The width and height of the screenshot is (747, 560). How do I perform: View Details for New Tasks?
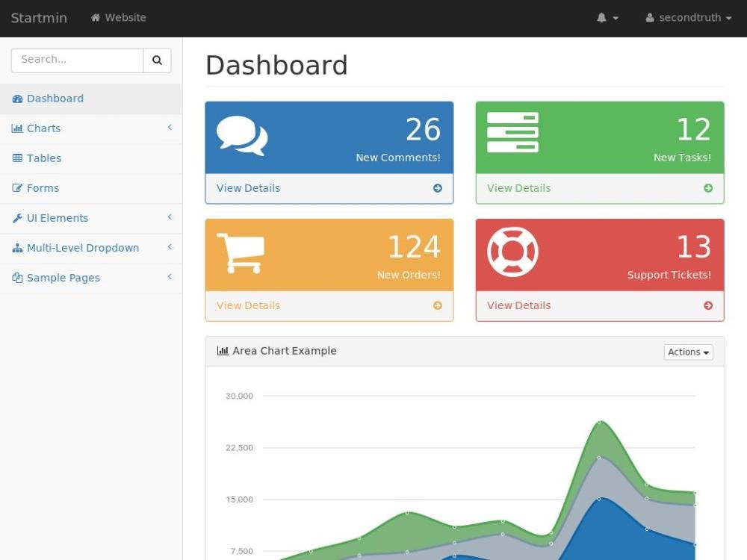pos(518,188)
